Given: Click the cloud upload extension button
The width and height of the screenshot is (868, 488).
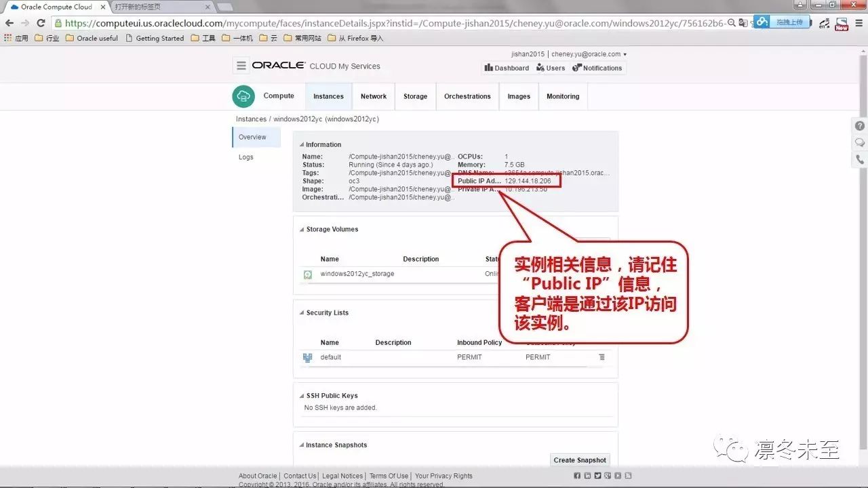Looking at the screenshot, I should (782, 22).
